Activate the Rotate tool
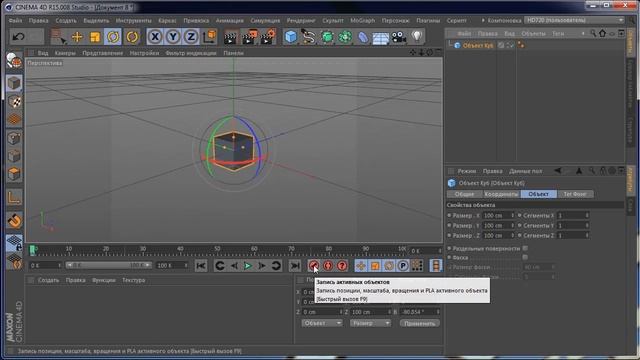 point(113,37)
